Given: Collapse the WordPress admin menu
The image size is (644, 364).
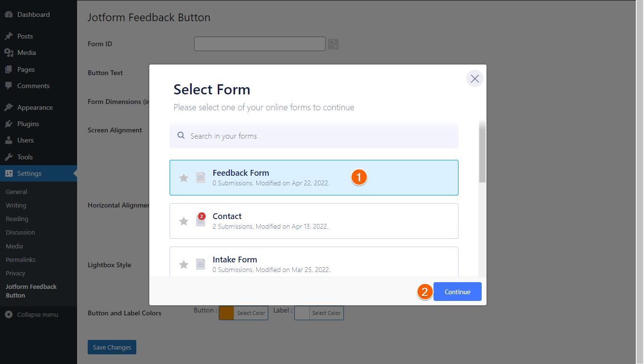Looking at the screenshot, I should 32,315.
